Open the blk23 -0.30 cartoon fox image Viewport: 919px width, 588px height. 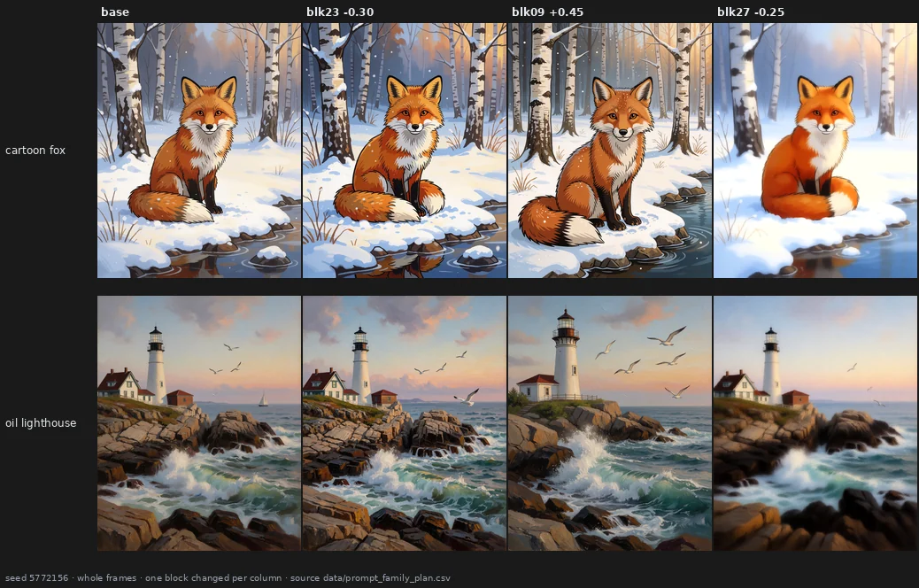pyautogui.click(x=405, y=150)
